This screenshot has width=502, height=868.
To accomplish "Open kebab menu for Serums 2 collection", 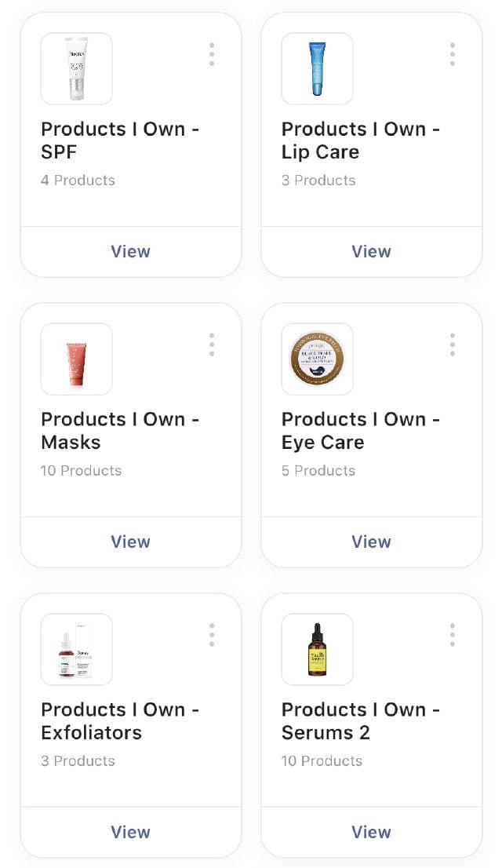I will click(x=453, y=635).
